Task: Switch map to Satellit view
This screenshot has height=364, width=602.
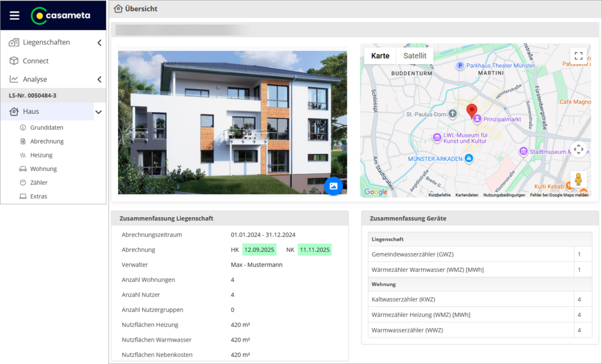Action: (x=414, y=56)
